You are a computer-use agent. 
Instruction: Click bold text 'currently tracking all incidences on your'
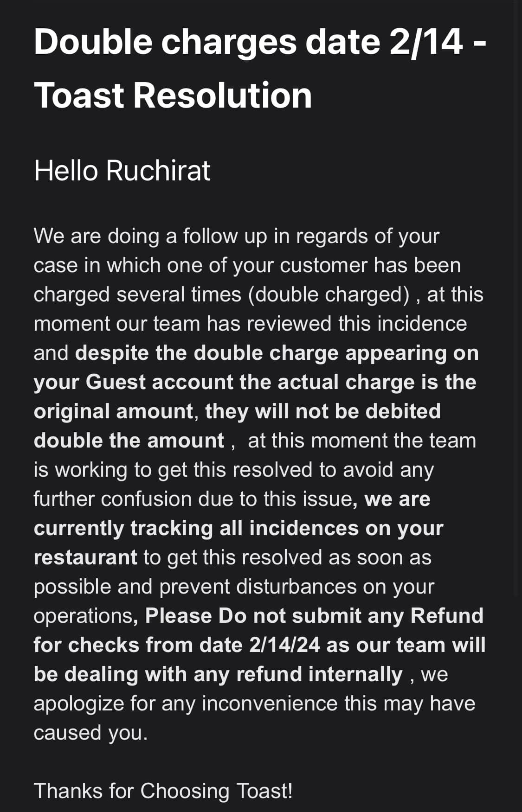(238, 529)
